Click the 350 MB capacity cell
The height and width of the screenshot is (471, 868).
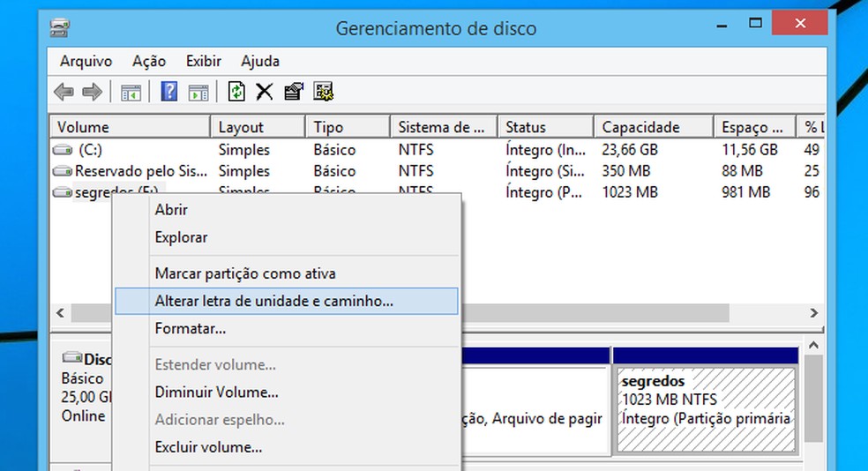click(x=626, y=171)
